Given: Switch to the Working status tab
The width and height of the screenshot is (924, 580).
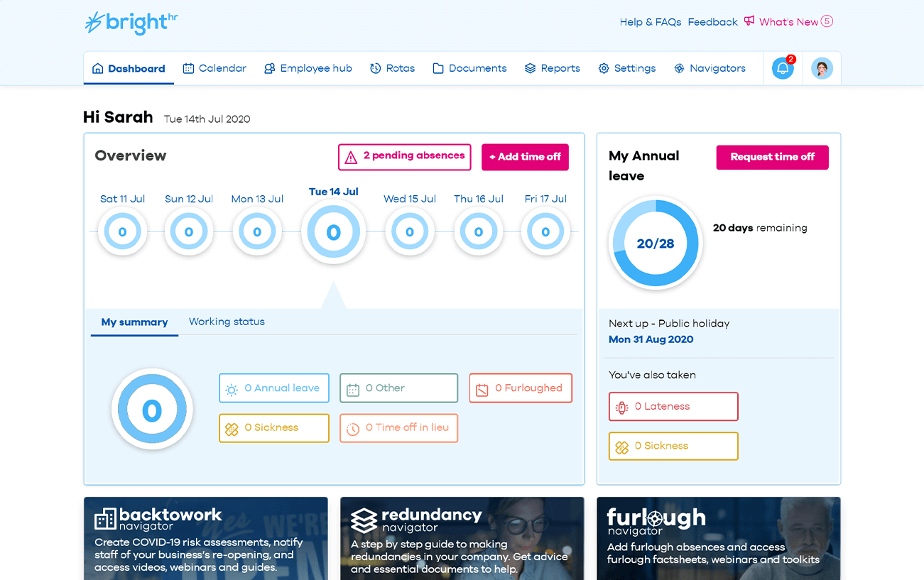Looking at the screenshot, I should click(x=227, y=322).
